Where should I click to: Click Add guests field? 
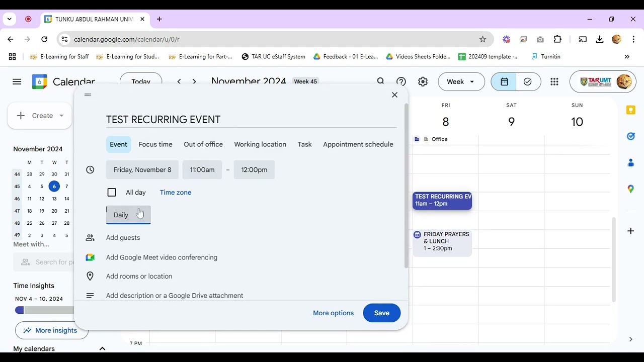coord(123,238)
